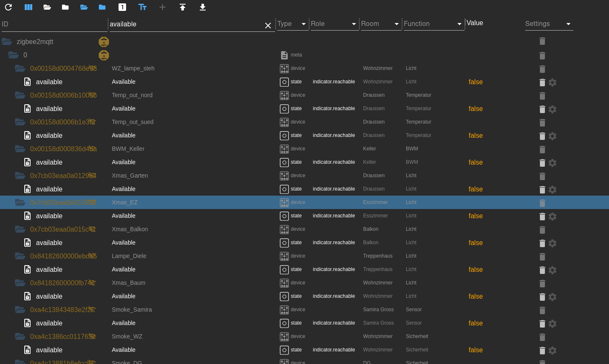The image size is (609, 364).
Task: Open the column configuration icon
Action: coord(28,7)
